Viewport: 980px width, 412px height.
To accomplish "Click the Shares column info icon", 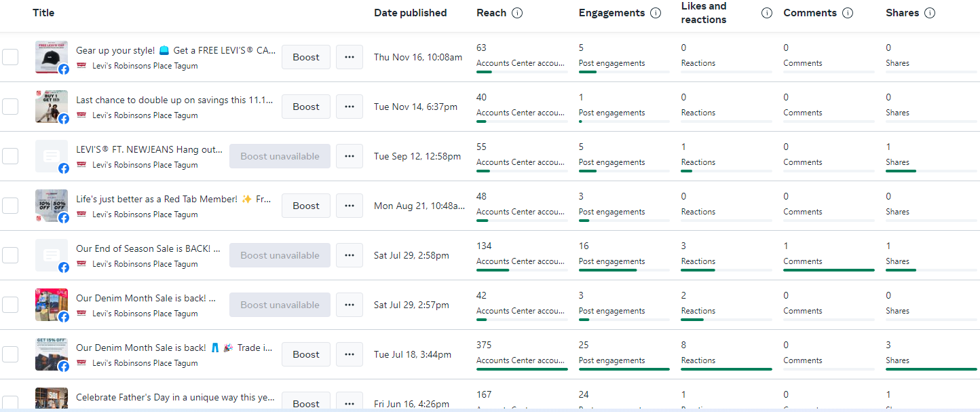I will pyautogui.click(x=930, y=13).
